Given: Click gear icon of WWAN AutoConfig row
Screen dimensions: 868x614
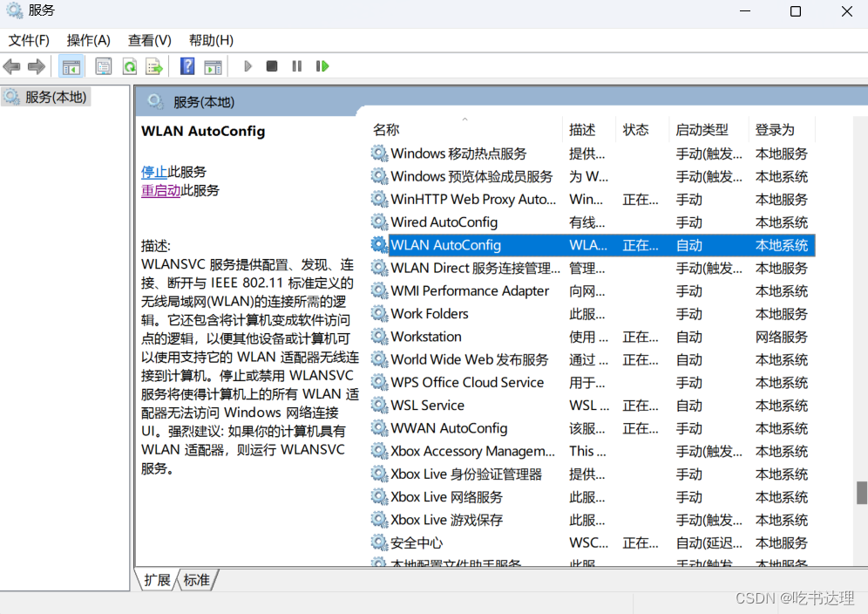Looking at the screenshot, I should tap(379, 428).
